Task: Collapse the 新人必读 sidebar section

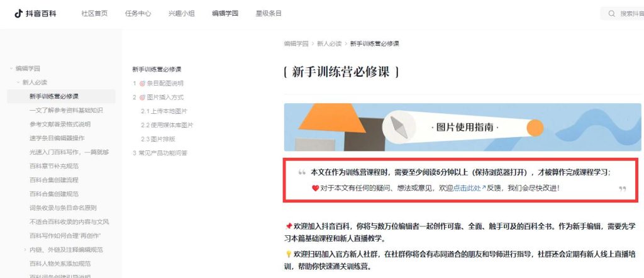Action: 18,82
